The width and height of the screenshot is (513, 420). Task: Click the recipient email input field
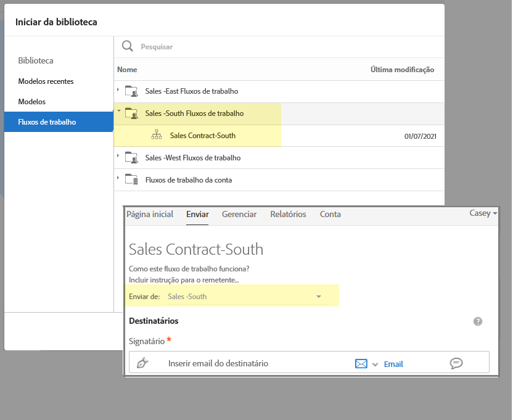pyautogui.click(x=247, y=363)
